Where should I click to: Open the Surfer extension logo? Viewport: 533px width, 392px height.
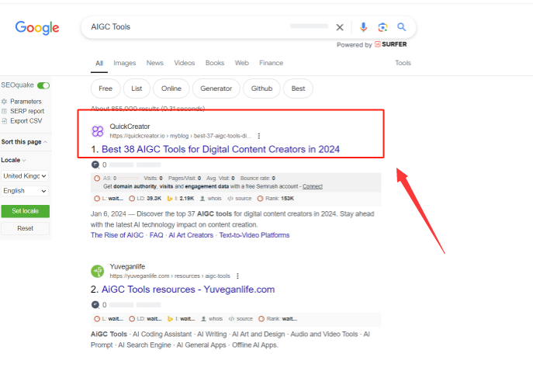pyautogui.click(x=390, y=44)
